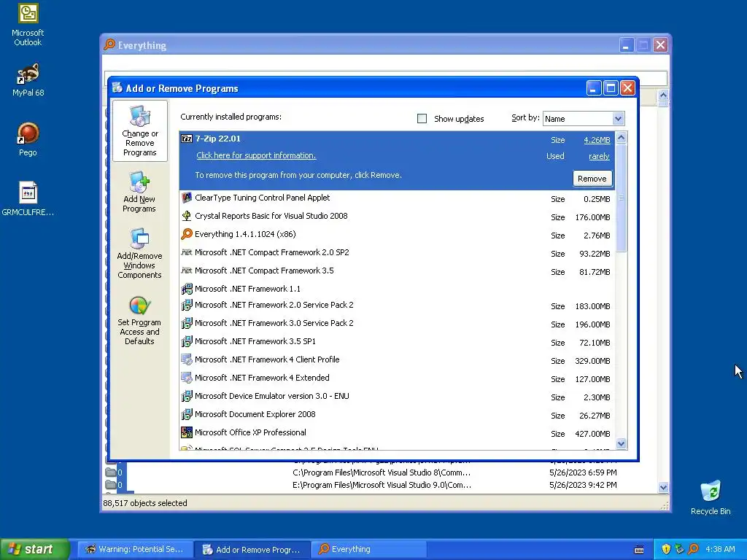The height and width of the screenshot is (560, 747).
Task: Click .NET Framework 3.0 Service Pack 2 icon
Action: pos(187,323)
